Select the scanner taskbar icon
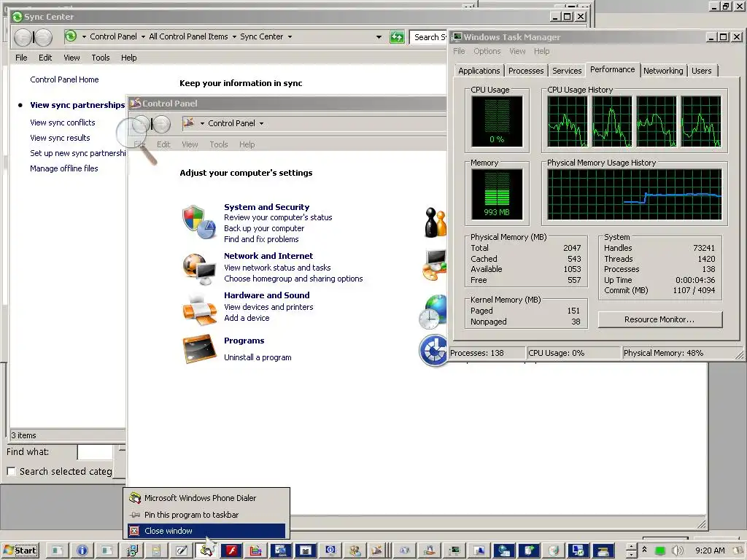 603,551
